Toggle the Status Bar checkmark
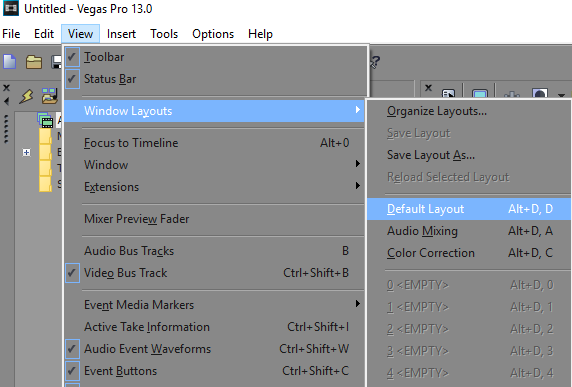 pos(72,79)
